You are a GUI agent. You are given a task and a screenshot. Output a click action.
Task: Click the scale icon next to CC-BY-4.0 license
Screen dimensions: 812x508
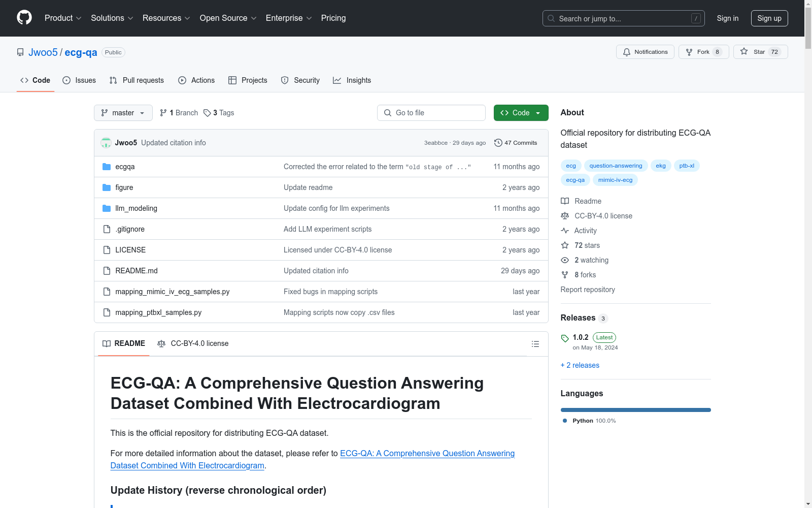(x=565, y=216)
